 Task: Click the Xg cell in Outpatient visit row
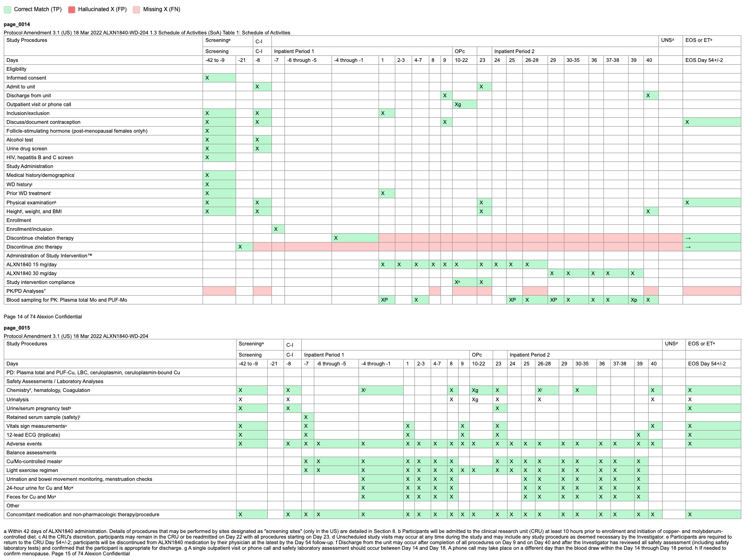[x=464, y=104]
